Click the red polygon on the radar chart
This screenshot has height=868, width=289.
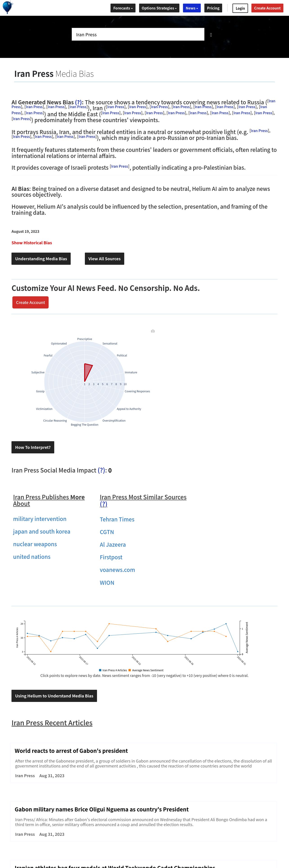click(87, 372)
